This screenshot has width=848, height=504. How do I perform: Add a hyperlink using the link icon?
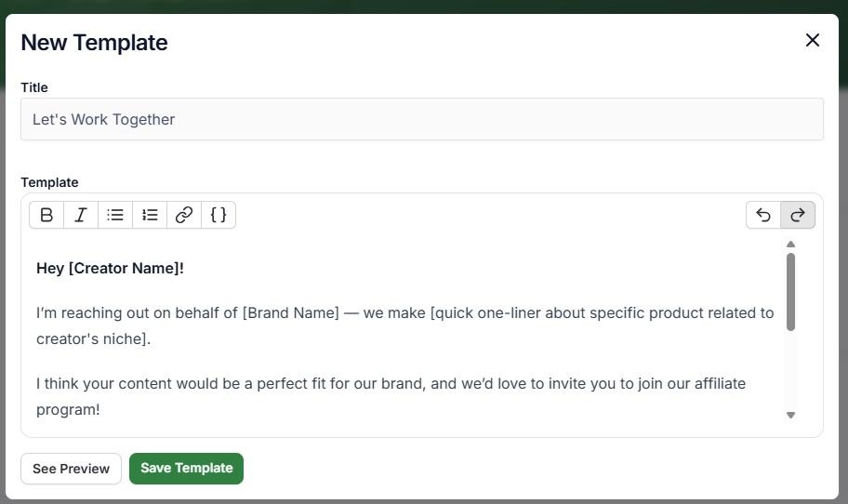184,215
